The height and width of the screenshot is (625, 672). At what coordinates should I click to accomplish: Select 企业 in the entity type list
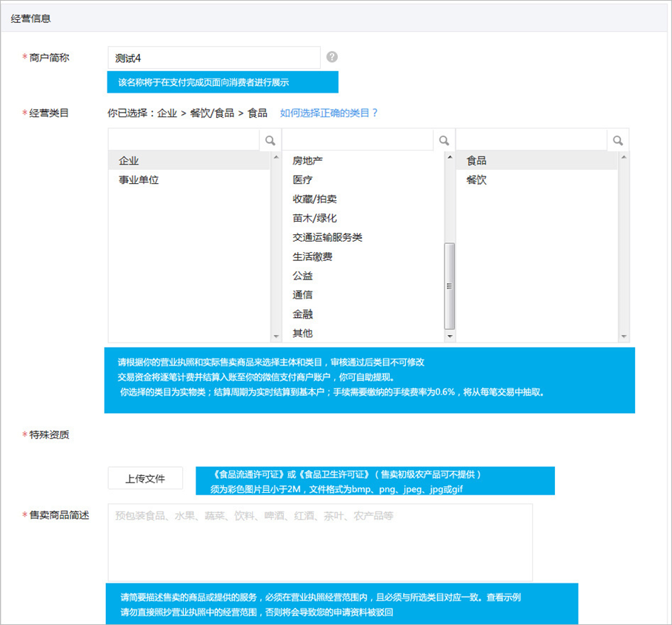coord(129,161)
